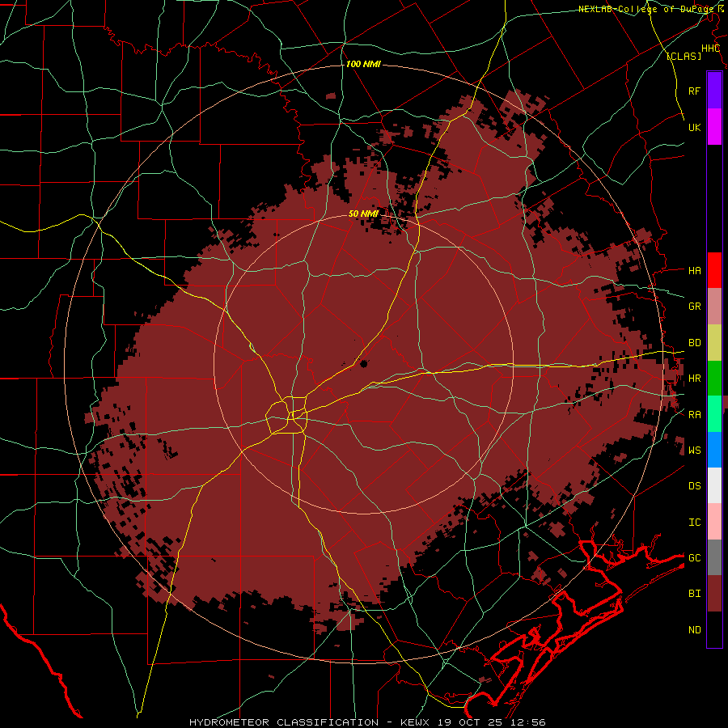Click the black radar site dot at center

pos(363,364)
